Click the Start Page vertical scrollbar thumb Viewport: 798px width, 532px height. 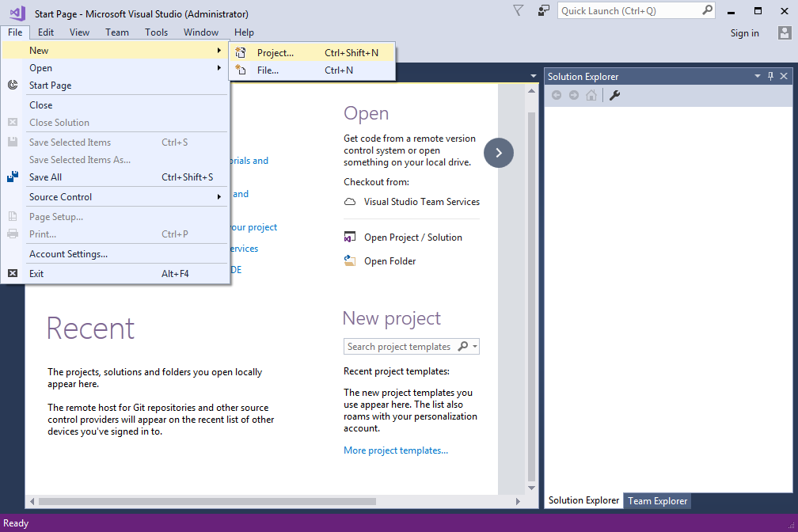point(531,296)
